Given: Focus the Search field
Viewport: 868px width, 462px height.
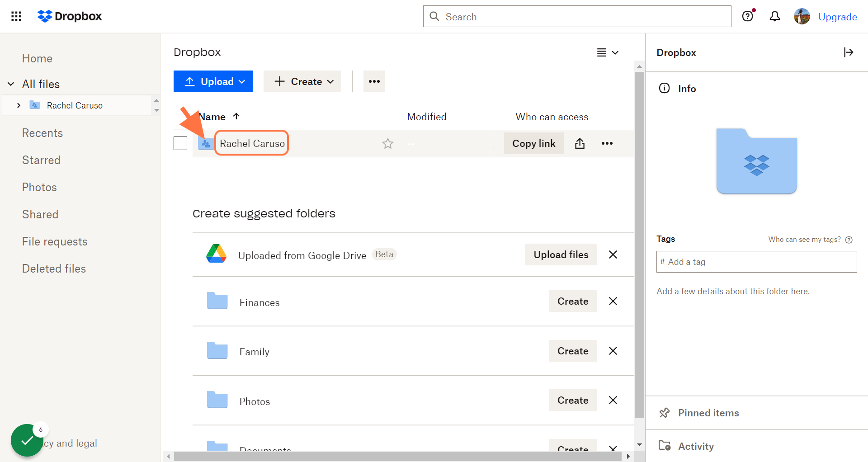Looking at the screenshot, I should [577, 16].
